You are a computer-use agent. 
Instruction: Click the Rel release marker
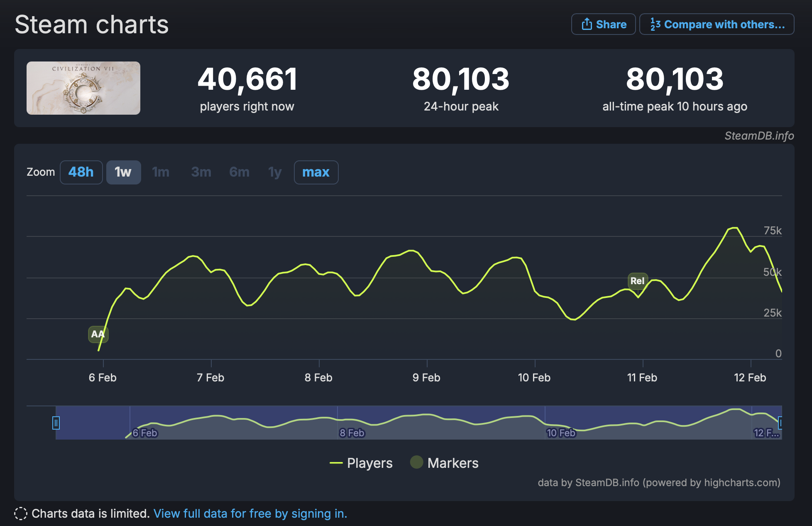pyautogui.click(x=638, y=281)
